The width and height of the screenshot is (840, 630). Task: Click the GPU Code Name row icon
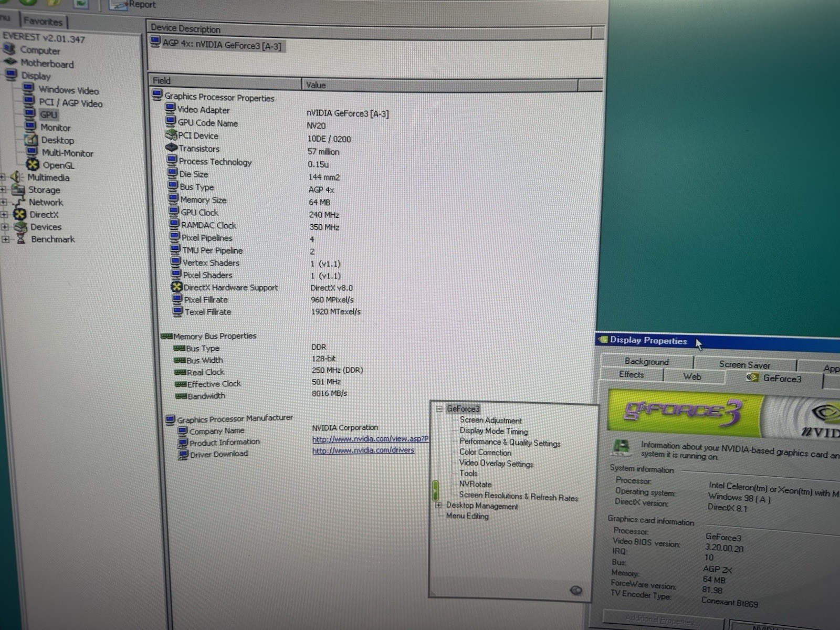171,122
